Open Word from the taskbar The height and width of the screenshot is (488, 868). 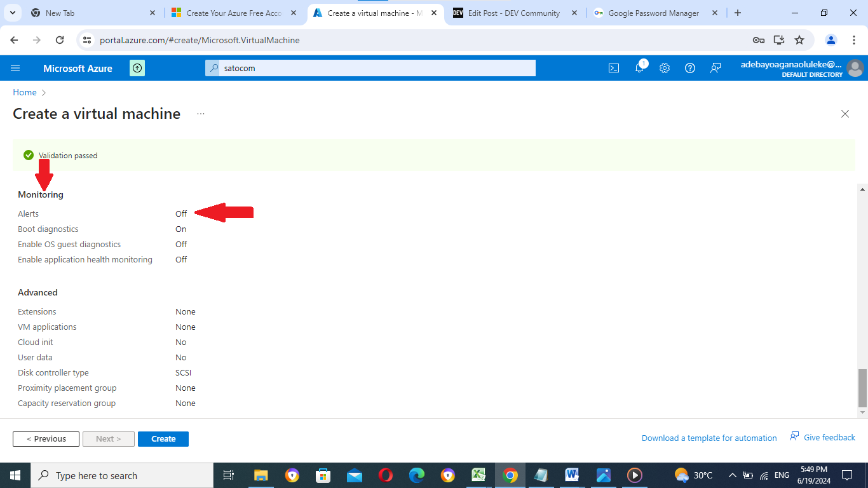tap(572, 475)
